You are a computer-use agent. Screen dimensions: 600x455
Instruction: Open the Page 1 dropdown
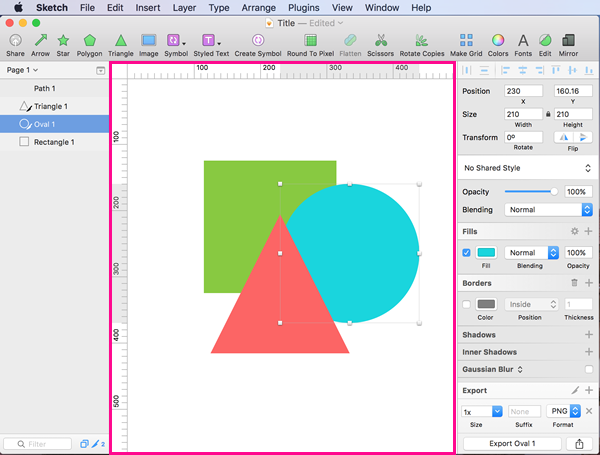click(22, 70)
